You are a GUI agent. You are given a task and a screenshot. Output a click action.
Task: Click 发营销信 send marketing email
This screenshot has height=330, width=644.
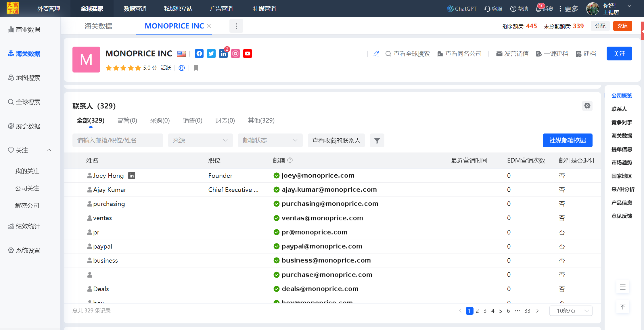(x=512, y=54)
